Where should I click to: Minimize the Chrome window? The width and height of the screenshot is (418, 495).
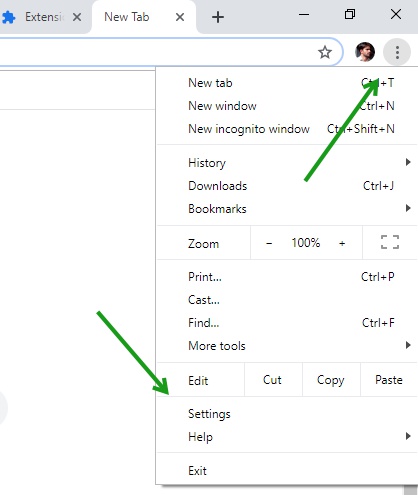pyautogui.click(x=304, y=15)
